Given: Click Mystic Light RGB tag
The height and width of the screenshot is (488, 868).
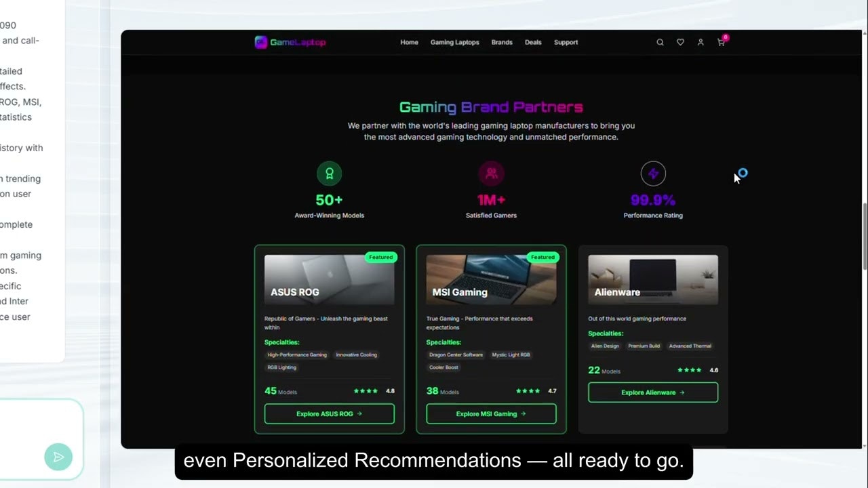Looking at the screenshot, I should point(511,354).
